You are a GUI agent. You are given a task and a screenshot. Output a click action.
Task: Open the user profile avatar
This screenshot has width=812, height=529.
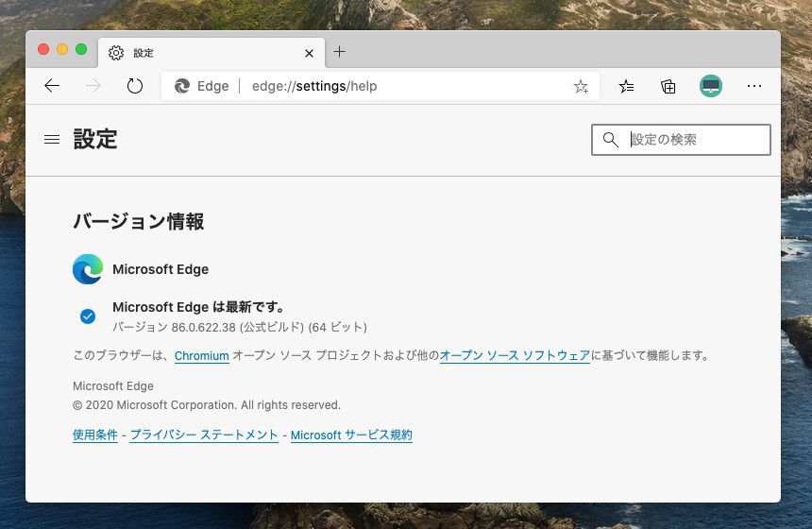[x=710, y=86]
